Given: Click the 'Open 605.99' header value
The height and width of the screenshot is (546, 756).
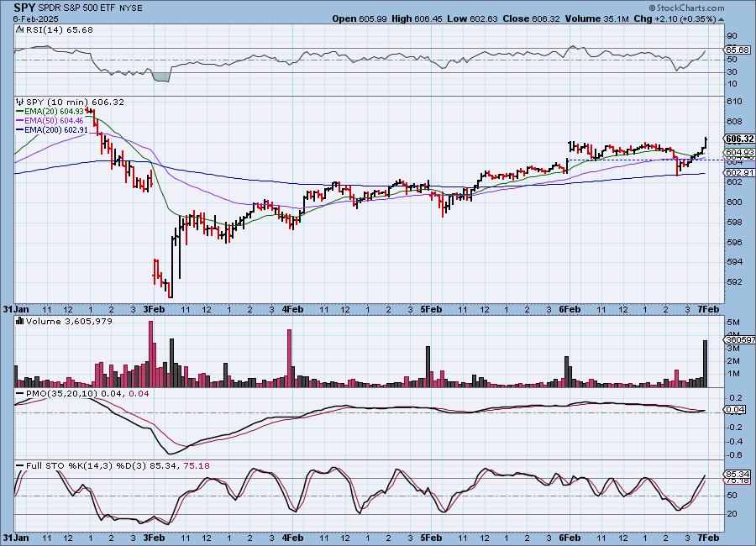Looking at the screenshot, I should point(360,18).
